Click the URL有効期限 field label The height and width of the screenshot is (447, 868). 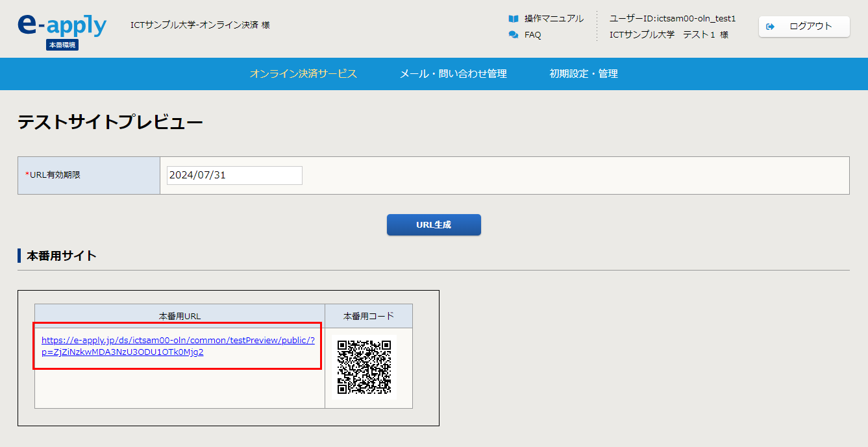pos(55,175)
